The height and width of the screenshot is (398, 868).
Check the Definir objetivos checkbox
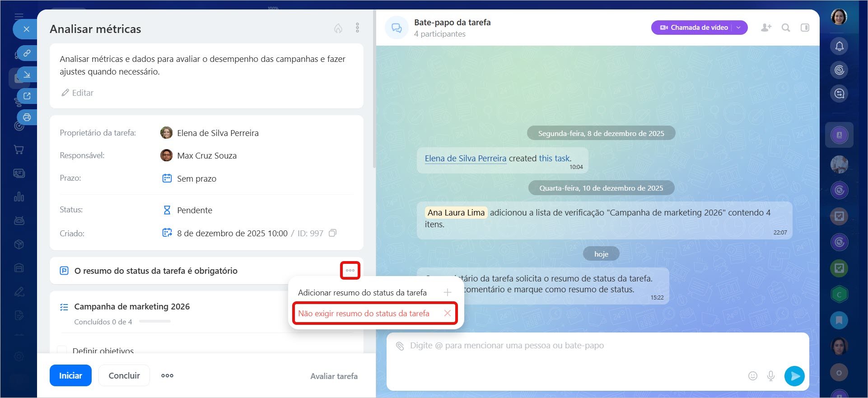62,350
